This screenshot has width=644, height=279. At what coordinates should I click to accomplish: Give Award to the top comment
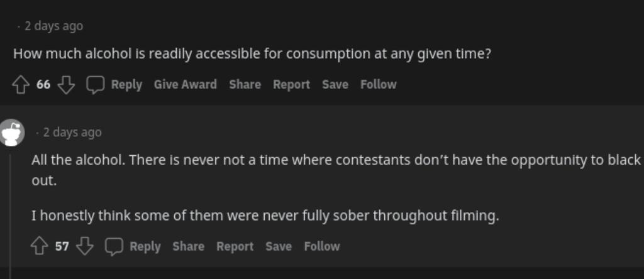pyautogui.click(x=185, y=85)
